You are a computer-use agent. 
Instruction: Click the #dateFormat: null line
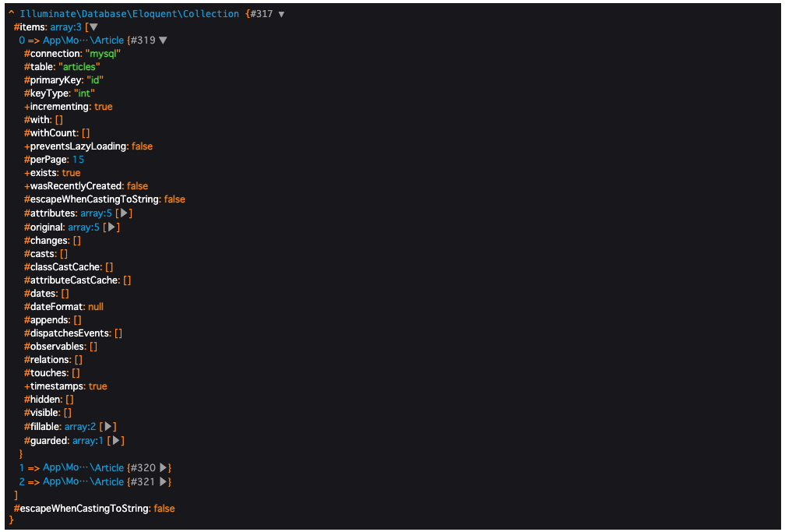(x=64, y=307)
